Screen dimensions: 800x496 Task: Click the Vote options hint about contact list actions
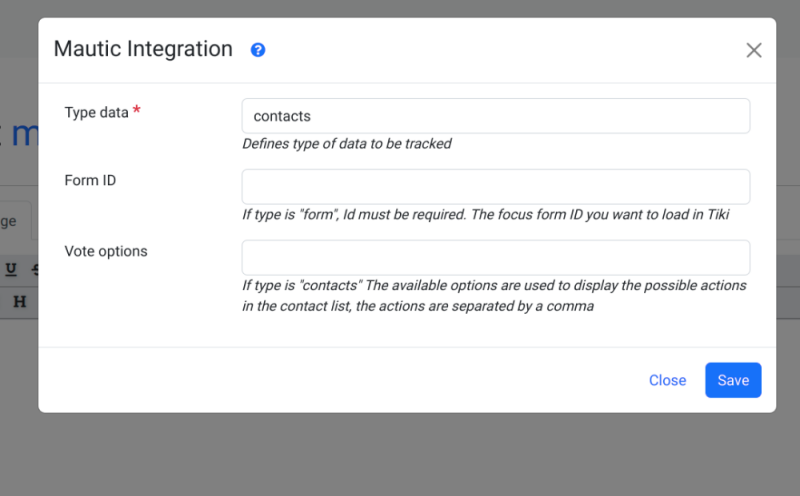click(494, 295)
